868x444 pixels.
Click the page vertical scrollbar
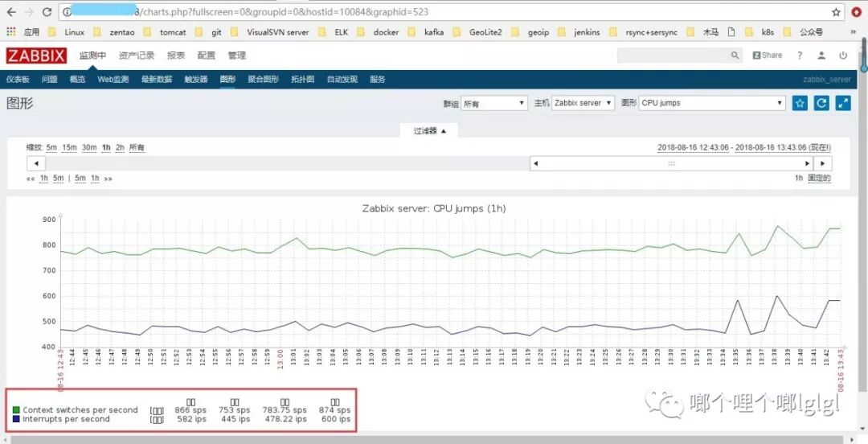pos(864,222)
